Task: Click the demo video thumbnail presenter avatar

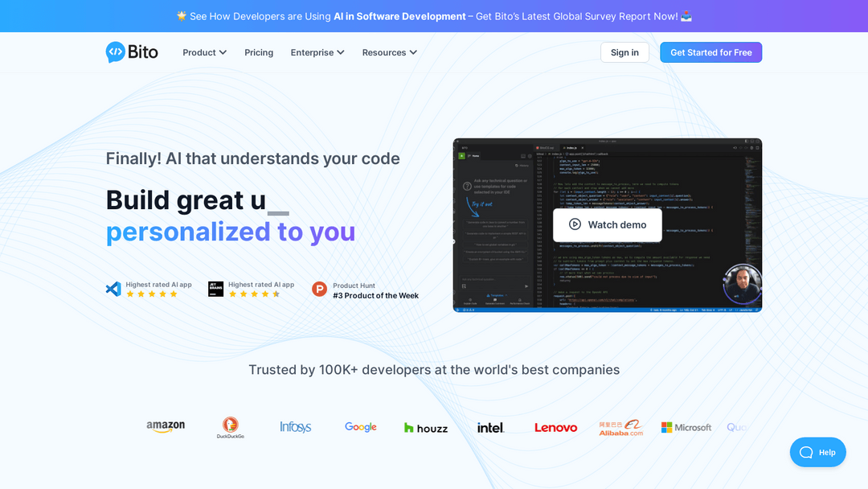Action: pos(741,284)
